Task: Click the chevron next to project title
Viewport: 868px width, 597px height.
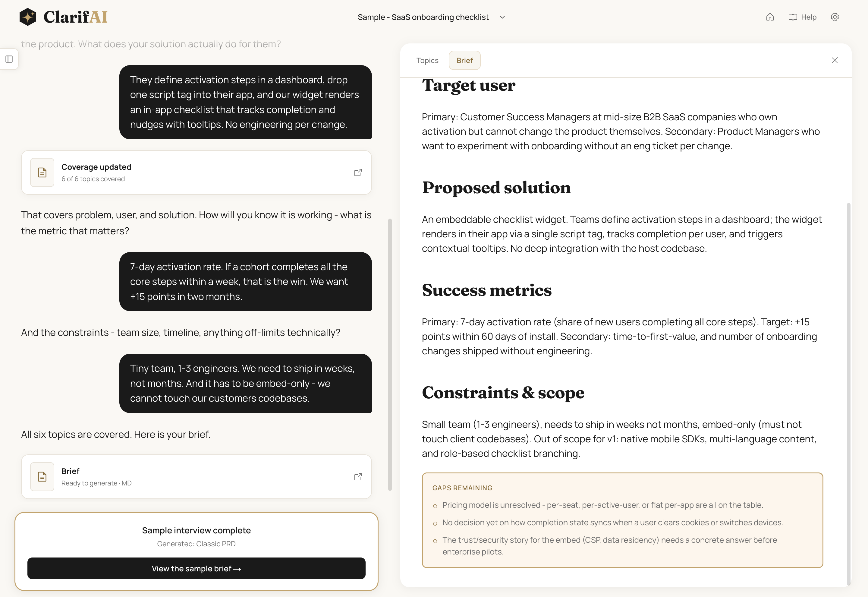Action: coord(502,17)
